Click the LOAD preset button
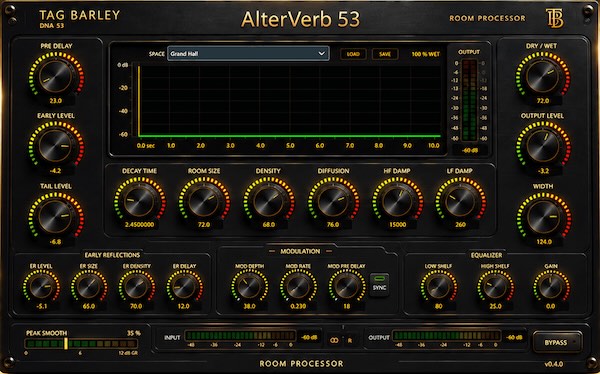 (353, 54)
